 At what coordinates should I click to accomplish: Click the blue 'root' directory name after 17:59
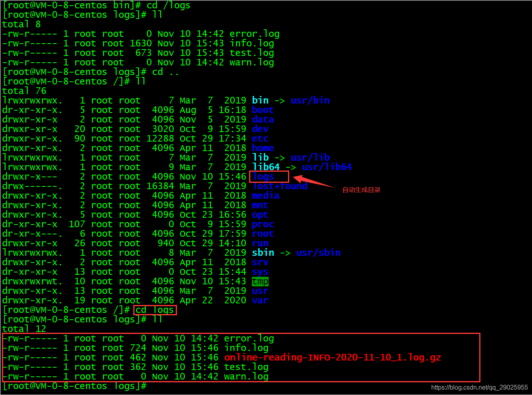pos(263,234)
